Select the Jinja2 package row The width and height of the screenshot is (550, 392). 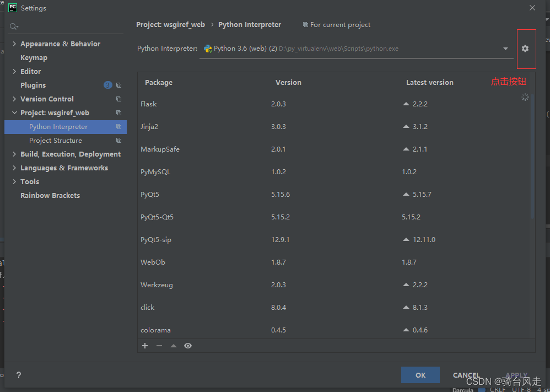point(333,126)
